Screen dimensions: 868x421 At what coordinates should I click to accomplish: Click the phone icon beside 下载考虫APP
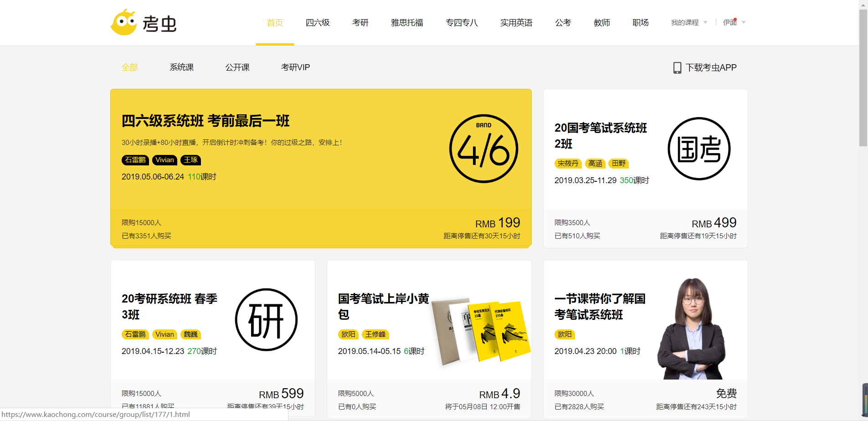click(677, 68)
